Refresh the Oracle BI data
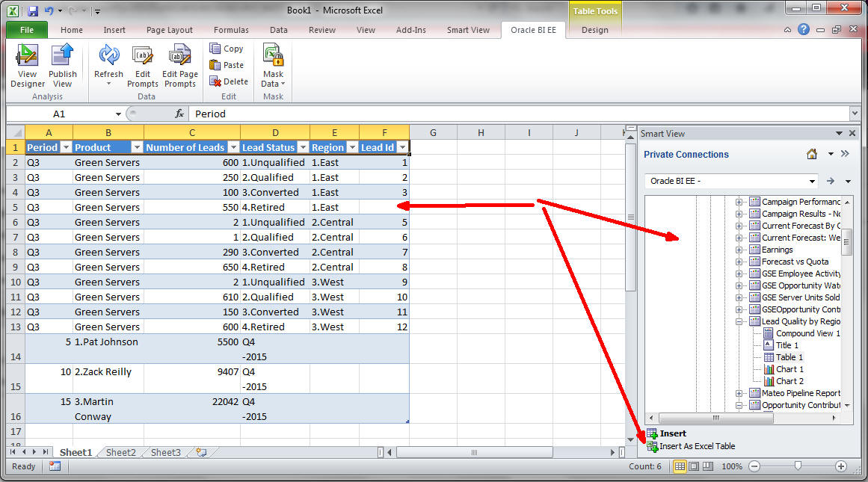The width and height of the screenshot is (868, 482). (108, 65)
